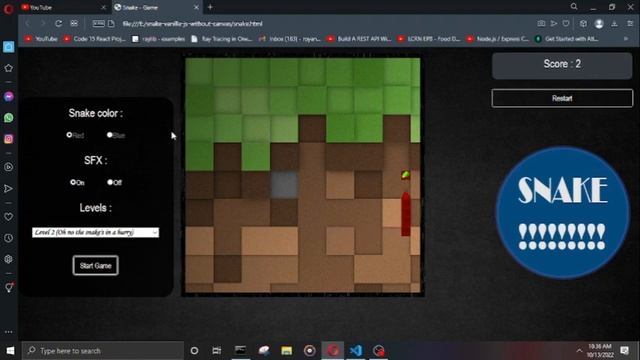Open the Opera menu logo
The height and width of the screenshot is (360, 640).
click(x=8, y=8)
